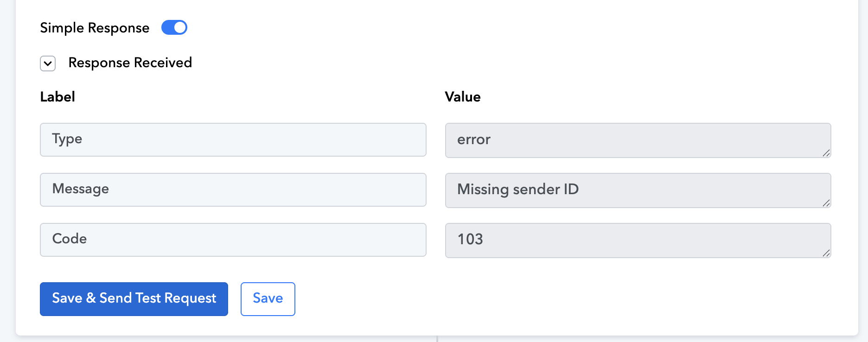Click resize grip on the 103 box
The width and height of the screenshot is (868, 342).
pos(826,253)
